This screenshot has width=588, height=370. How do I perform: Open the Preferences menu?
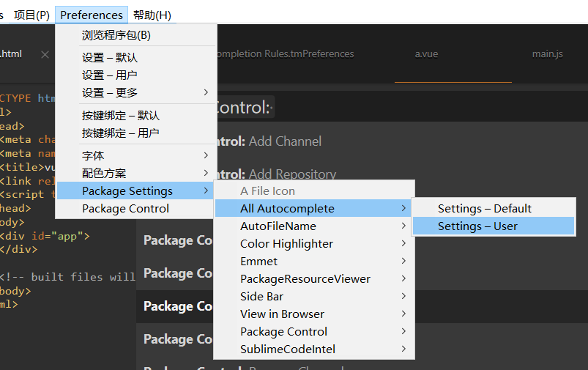(92, 15)
